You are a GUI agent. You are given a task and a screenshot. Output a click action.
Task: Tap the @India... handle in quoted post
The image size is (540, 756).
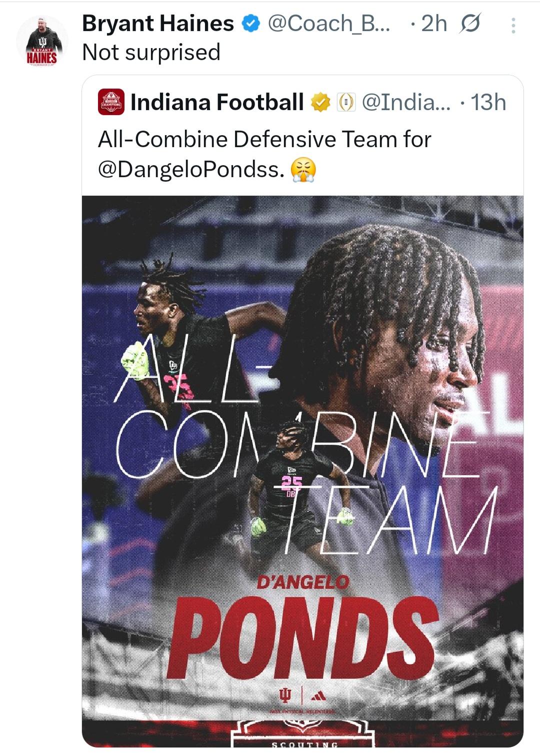click(406, 103)
